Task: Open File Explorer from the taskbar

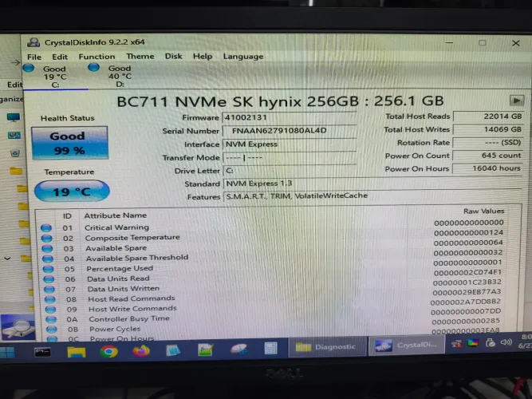Action: point(77,351)
